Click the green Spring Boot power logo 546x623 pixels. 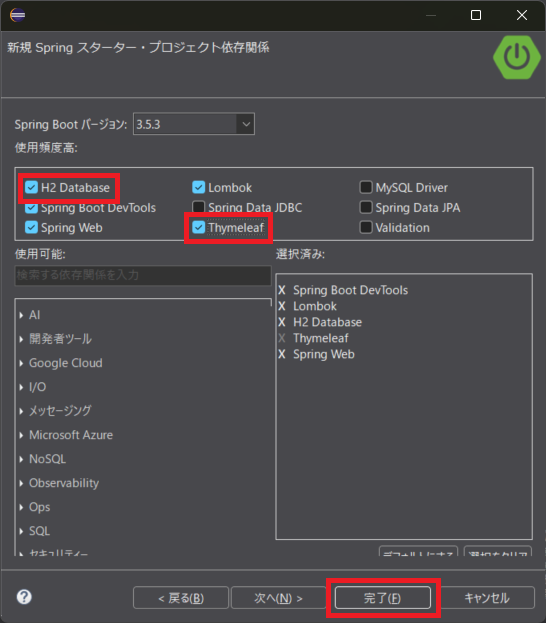click(517, 57)
